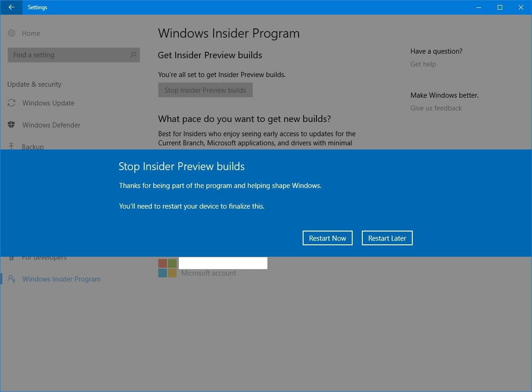Screen dimensions: 532x392
Task: Open the For developers sidebar item
Action: (44, 258)
